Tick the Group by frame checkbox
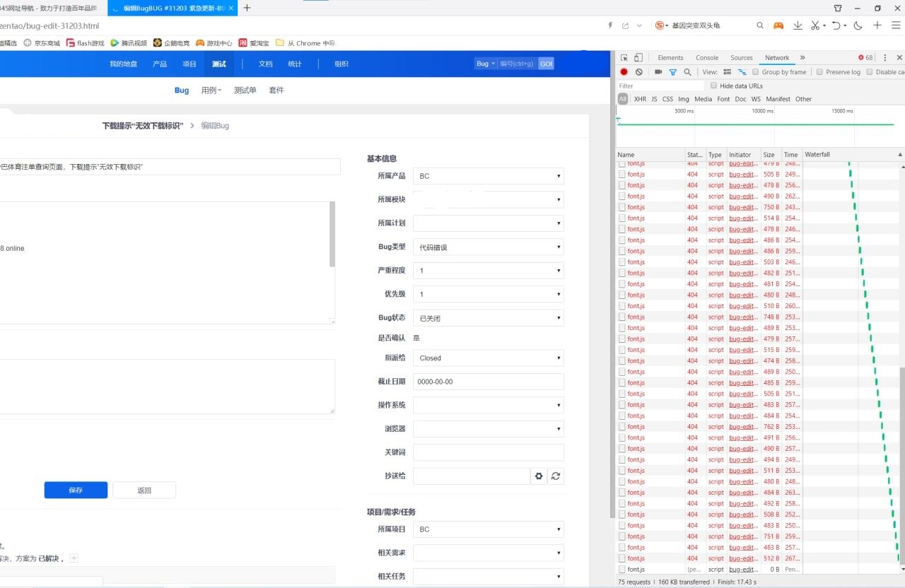The width and height of the screenshot is (905, 588). pos(756,72)
